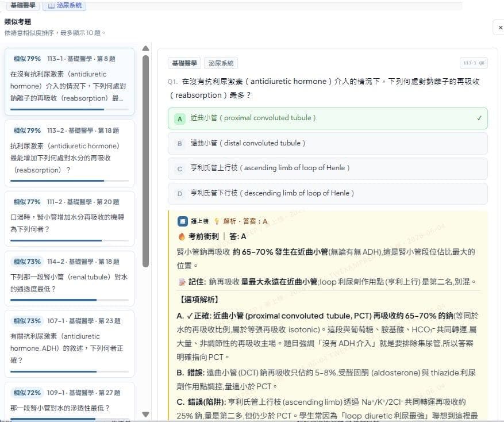Click the top 基礎醫學 tag

click(x=23, y=5)
